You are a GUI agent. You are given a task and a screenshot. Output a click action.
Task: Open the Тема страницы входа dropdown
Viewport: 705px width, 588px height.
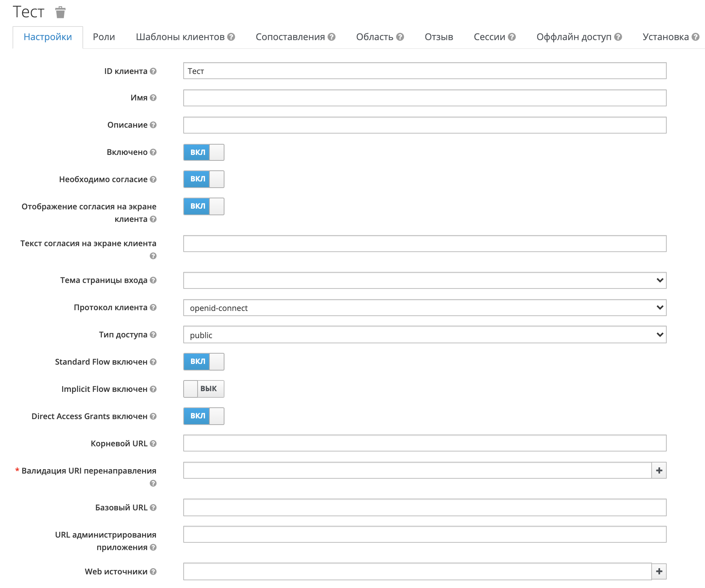(425, 280)
